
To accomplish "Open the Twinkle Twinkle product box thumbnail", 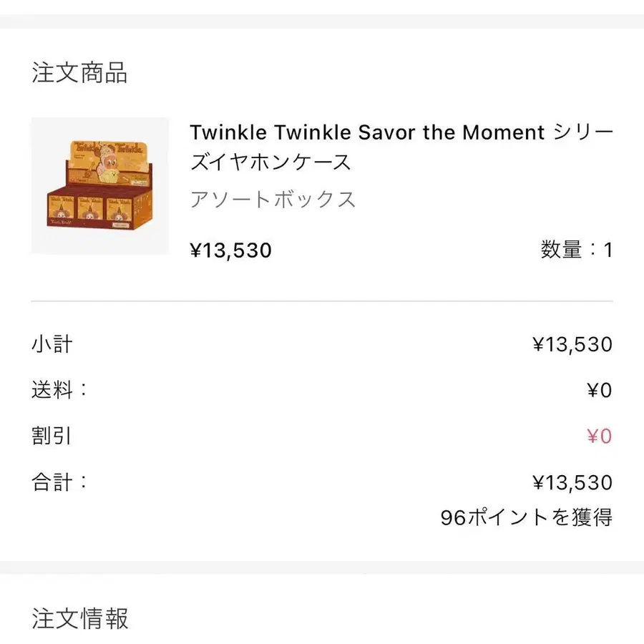I will 99,185.
